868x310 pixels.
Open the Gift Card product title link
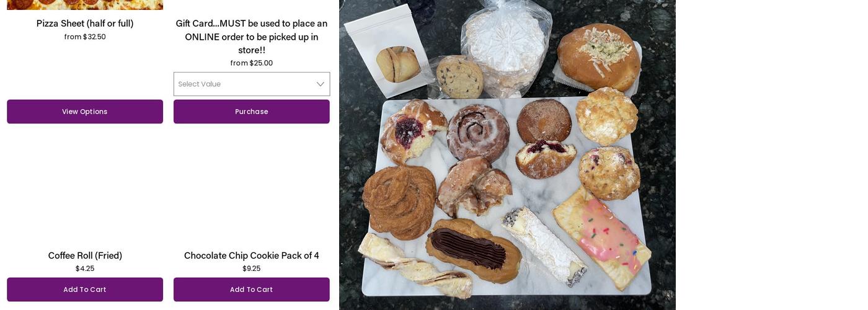click(252, 37)
